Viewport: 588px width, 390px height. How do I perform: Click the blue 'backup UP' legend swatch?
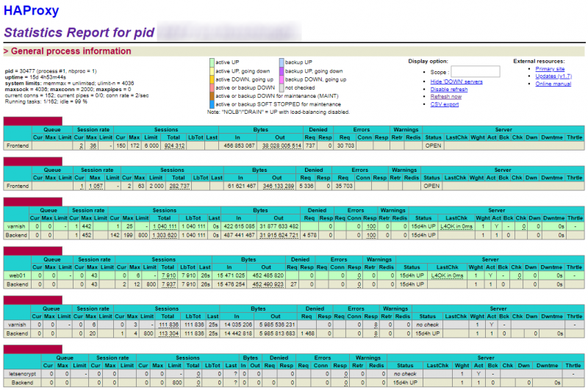coord(282,62)
